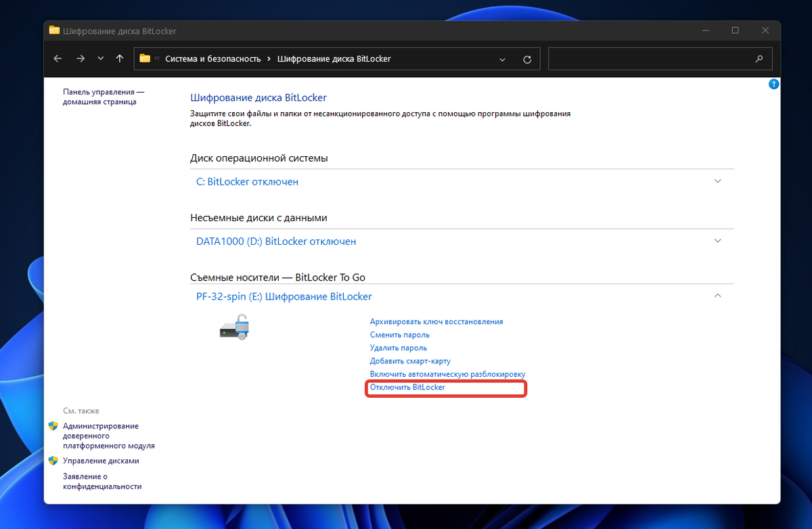This screenshot has height=529, width=812.
Task: Open 'Заявление о конфиденциальности' link
Action: tap(102, 481)
